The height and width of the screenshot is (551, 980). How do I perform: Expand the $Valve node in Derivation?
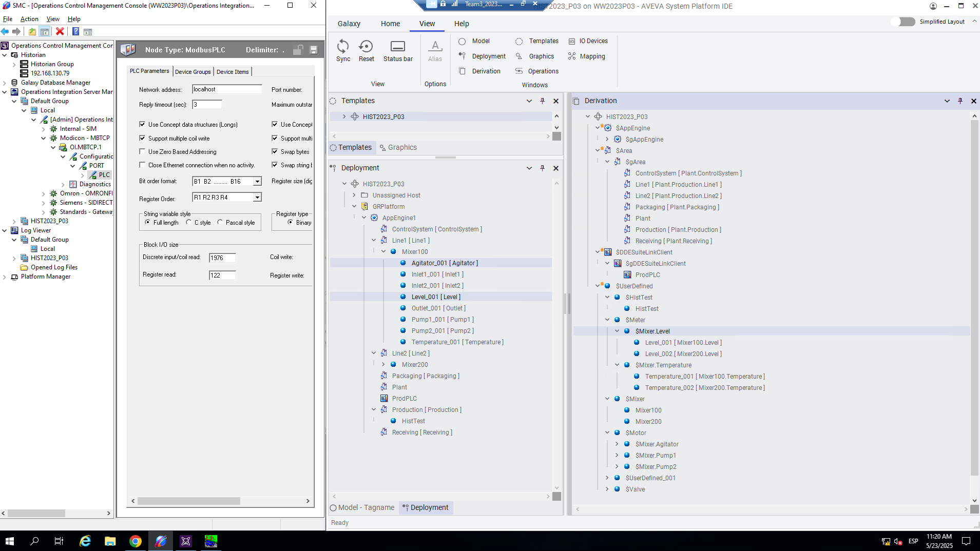point(607,489)
